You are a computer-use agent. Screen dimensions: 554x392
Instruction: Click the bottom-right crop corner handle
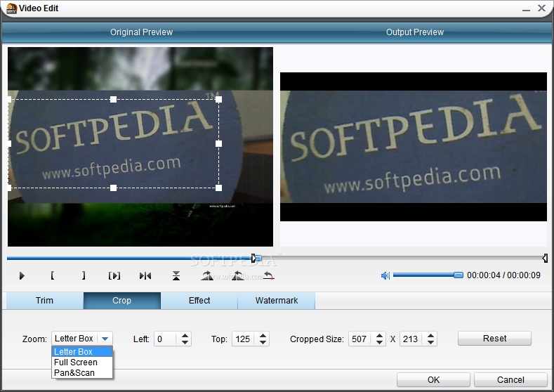pyautogui.click(x=218, y=188)
